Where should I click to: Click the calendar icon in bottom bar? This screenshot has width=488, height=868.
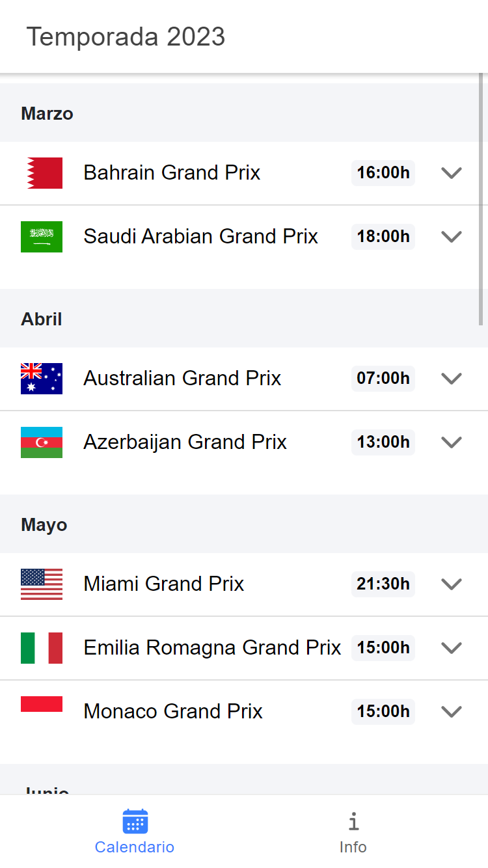click(135, 821)
